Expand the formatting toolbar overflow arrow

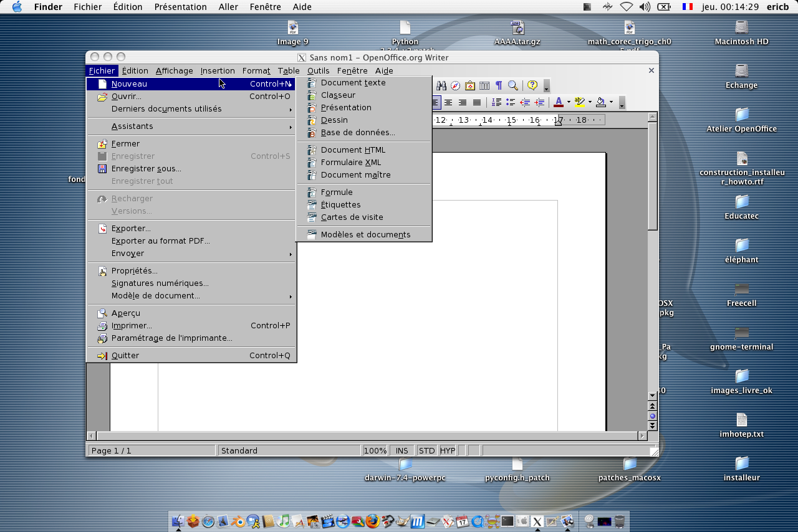(621, 103)
